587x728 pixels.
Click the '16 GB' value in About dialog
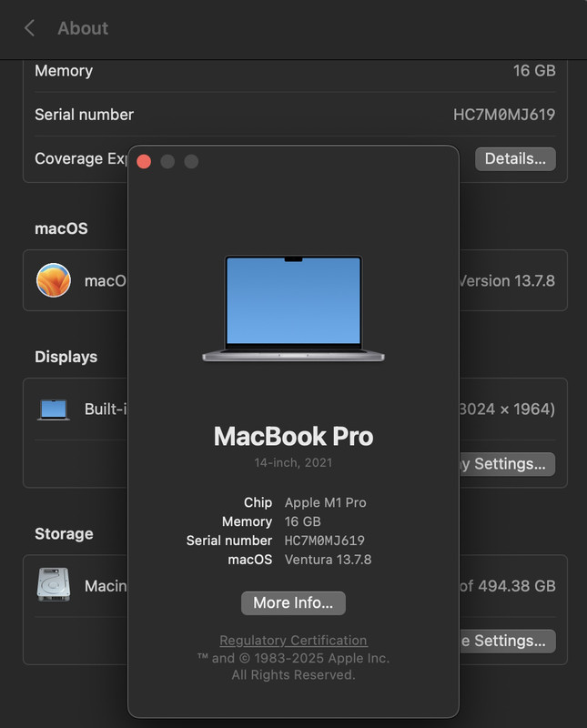click(x=303, y=521)
